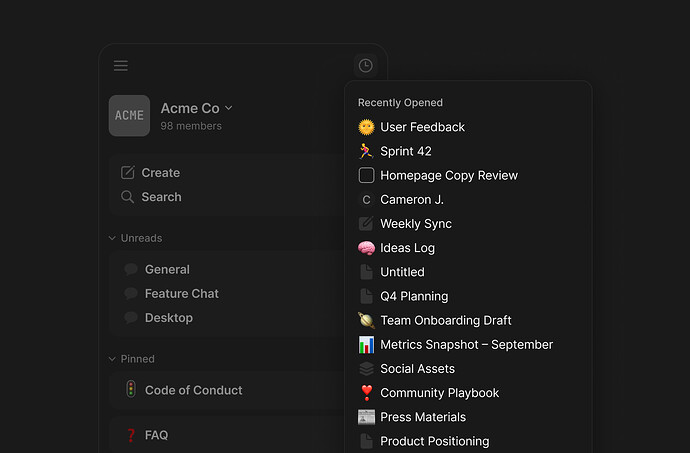Click the recently opened clock icon
This screenshot has width=690, height=453.
tap(365, 66)
